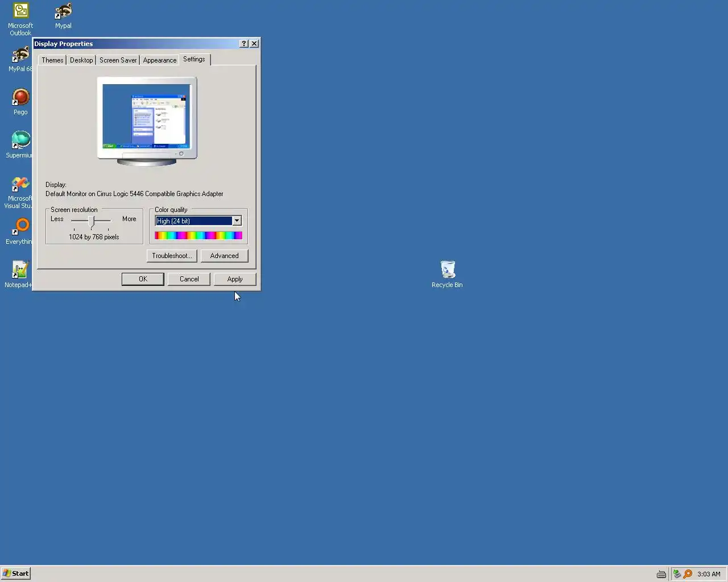The width and height of the screenshot is (728, 582).
Task: Cancel the Display Properties dialog
Action: click(x=189, y=279)
